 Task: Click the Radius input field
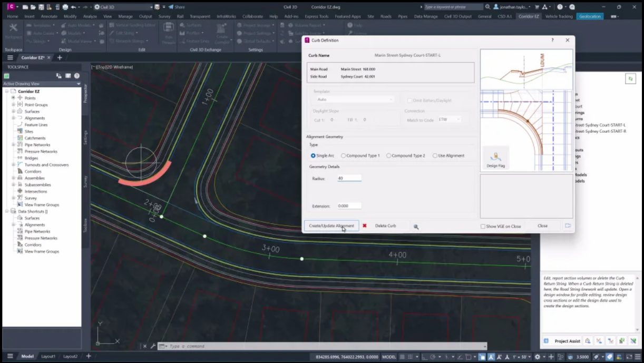[349, 179]
